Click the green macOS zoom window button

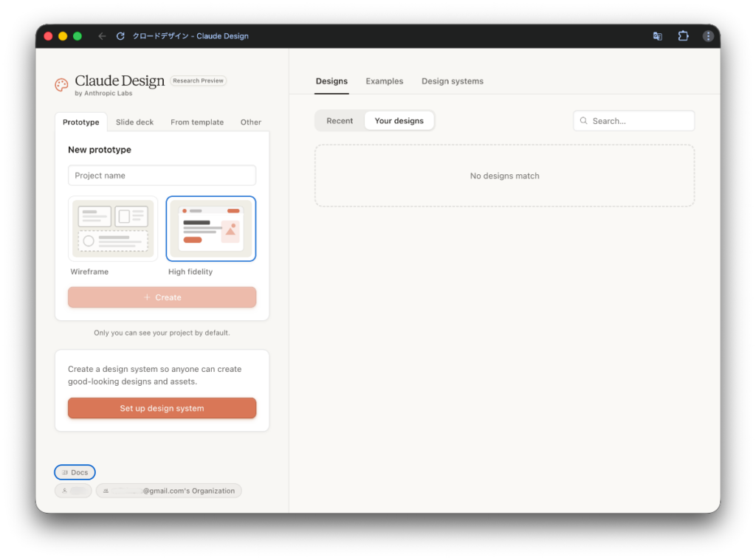(x=77, y=36)
